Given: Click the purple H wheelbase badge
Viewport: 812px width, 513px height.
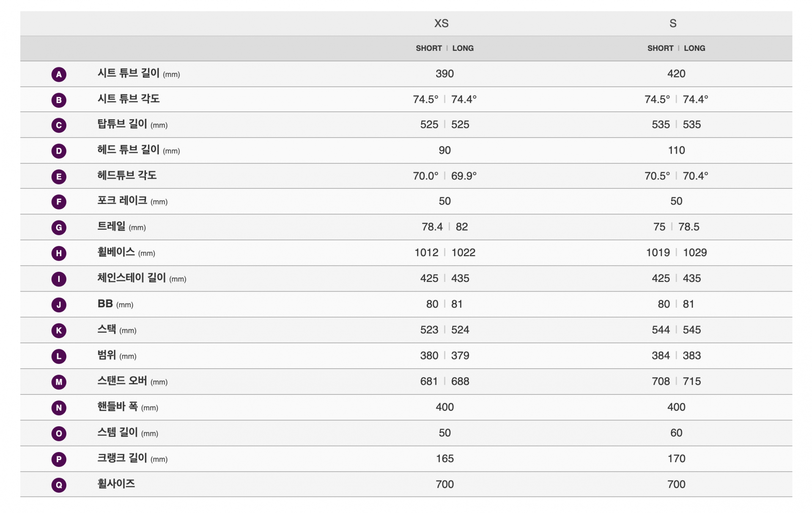Looking at the screenshot, I should tap(59, 253).
